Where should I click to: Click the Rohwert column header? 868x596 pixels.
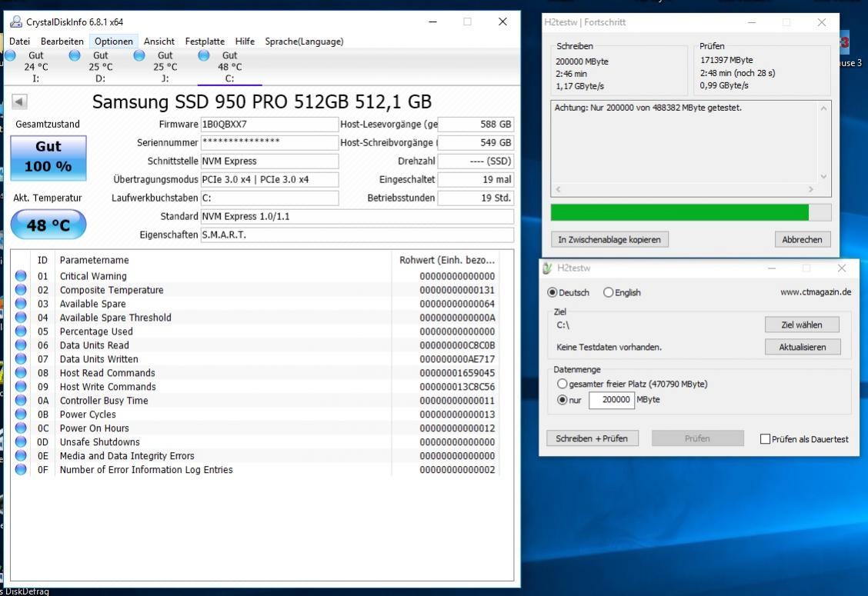447,260
